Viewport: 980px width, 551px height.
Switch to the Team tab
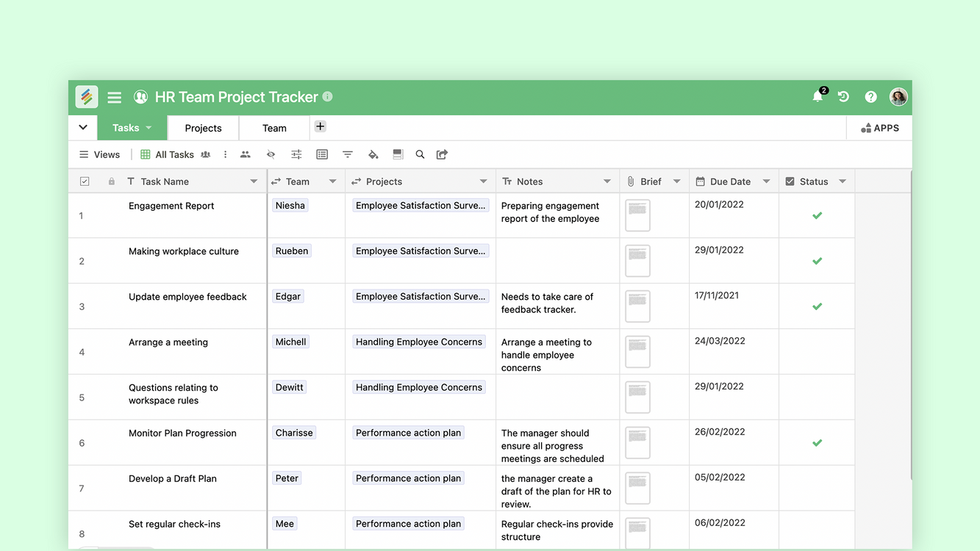tap(274, 128)
